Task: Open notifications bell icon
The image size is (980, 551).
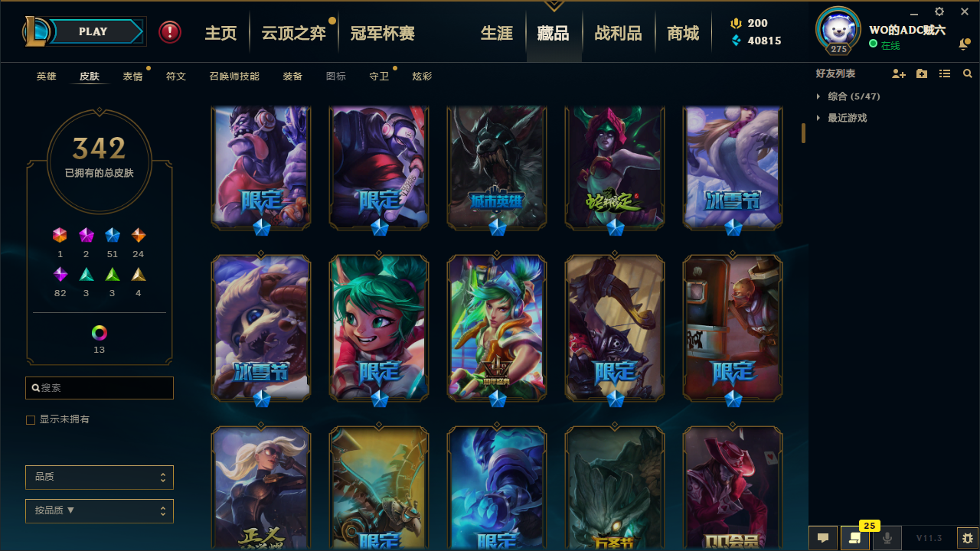Action: pyautogui.click(x=963, y=45)
